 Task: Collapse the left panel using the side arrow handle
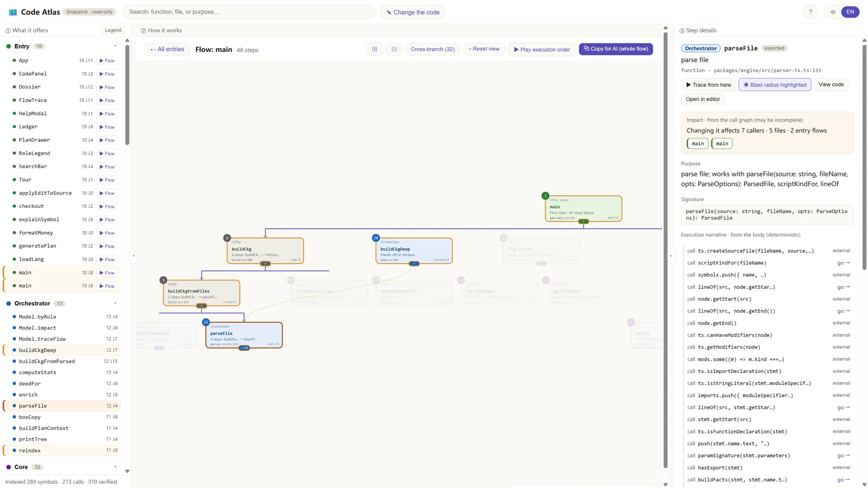click(x=133, y=256)
